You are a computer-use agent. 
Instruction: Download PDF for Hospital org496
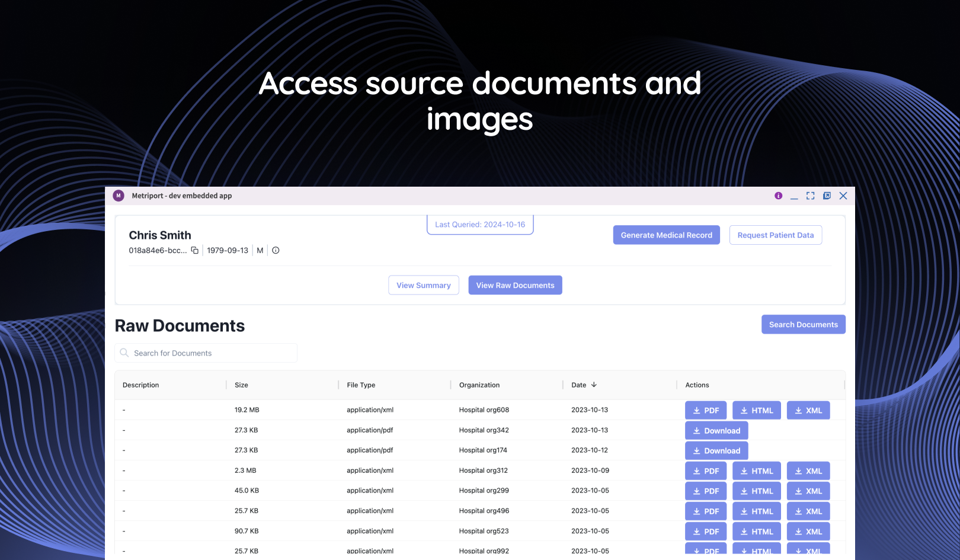706,511
